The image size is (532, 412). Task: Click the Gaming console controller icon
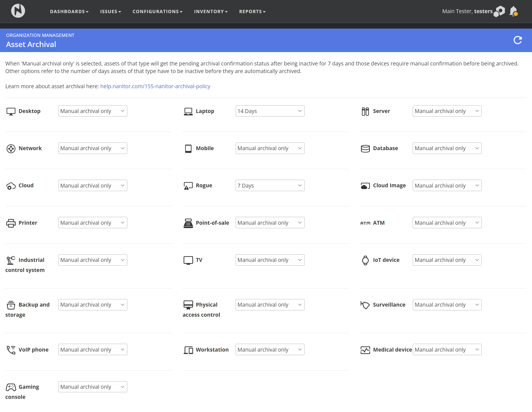click(11, 387)
